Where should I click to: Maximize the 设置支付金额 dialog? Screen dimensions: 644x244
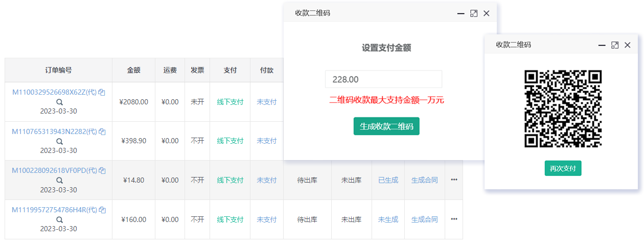[x=474, y=13]
